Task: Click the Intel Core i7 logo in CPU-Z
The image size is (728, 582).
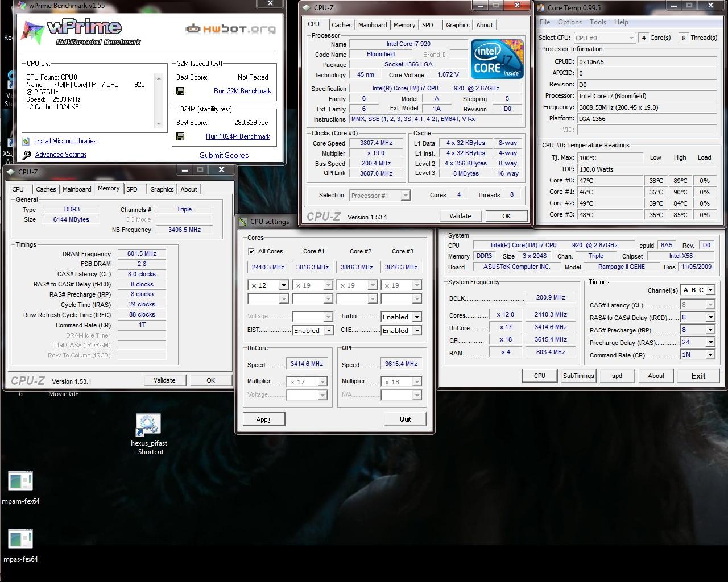Action: (x=498, y=59)
